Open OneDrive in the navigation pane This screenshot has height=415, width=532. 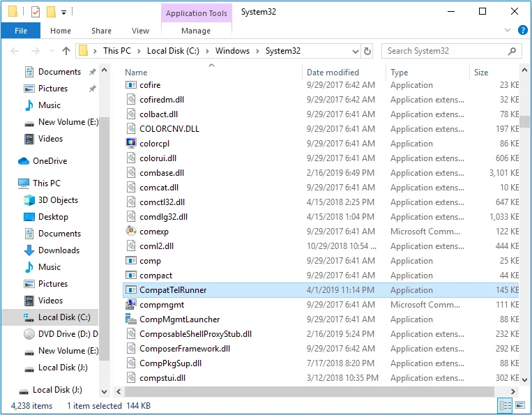tap(50, 161)
